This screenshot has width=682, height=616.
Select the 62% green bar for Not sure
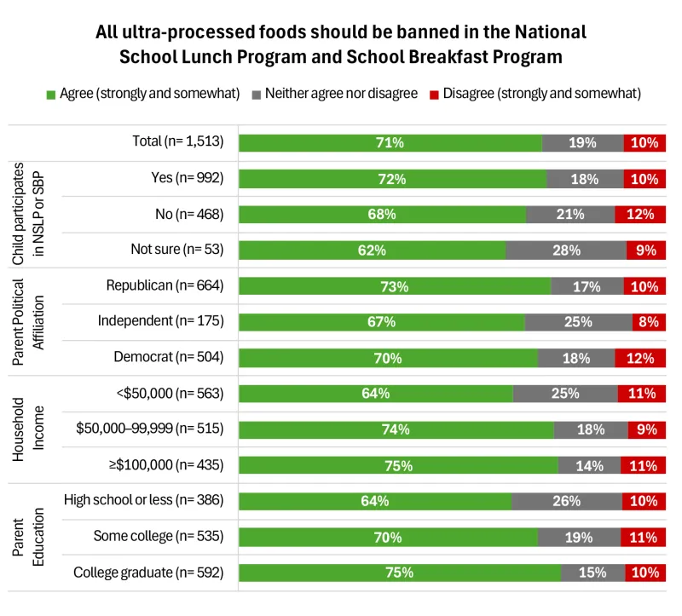(x=372, y=250)
